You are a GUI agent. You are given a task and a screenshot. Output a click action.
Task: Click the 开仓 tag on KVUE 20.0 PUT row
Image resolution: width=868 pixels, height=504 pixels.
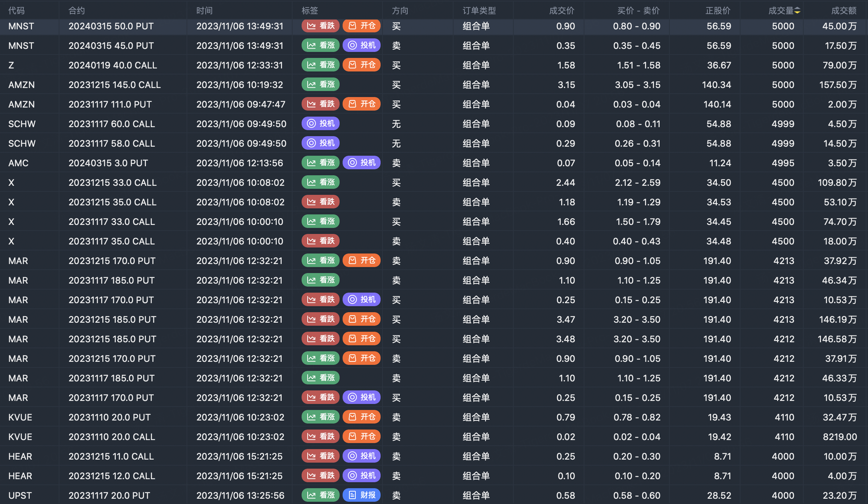coord(361,417)
